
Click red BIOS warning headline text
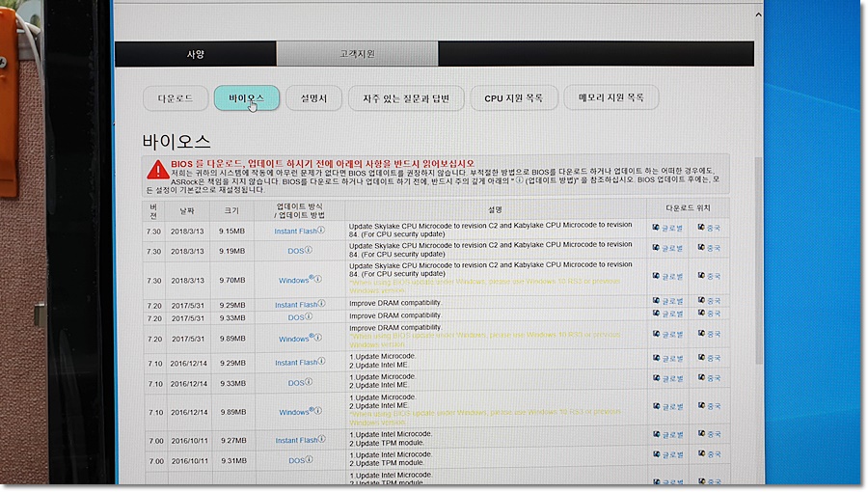322,164
